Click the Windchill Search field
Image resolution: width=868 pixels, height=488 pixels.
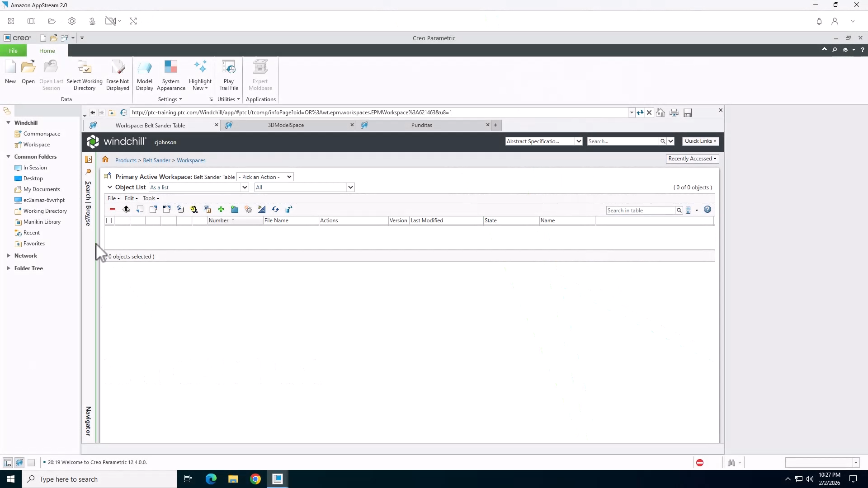coord(623,141)
